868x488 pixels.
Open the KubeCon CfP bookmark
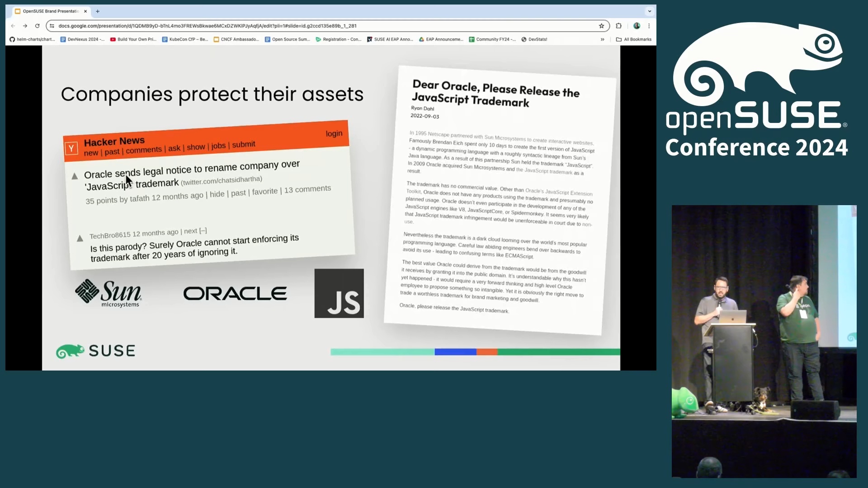pos(185,39)
